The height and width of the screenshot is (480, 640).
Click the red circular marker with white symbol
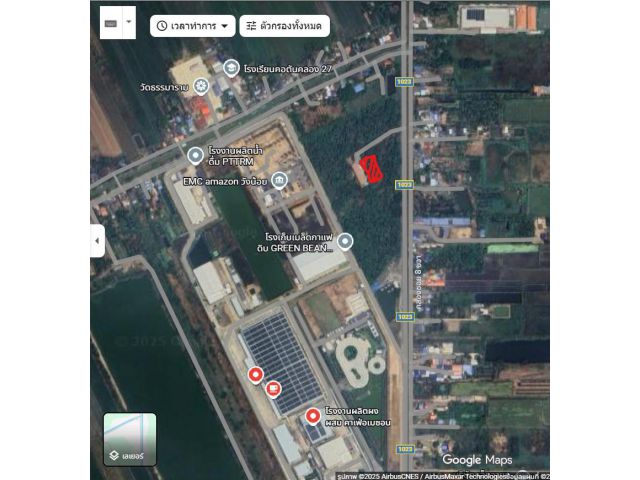(x=273, y=388)
